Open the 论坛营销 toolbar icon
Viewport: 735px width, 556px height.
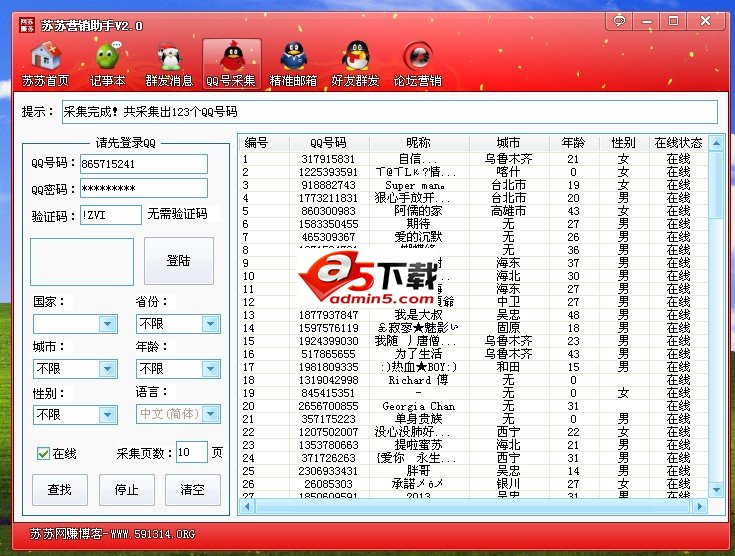[x=417, y=64]
